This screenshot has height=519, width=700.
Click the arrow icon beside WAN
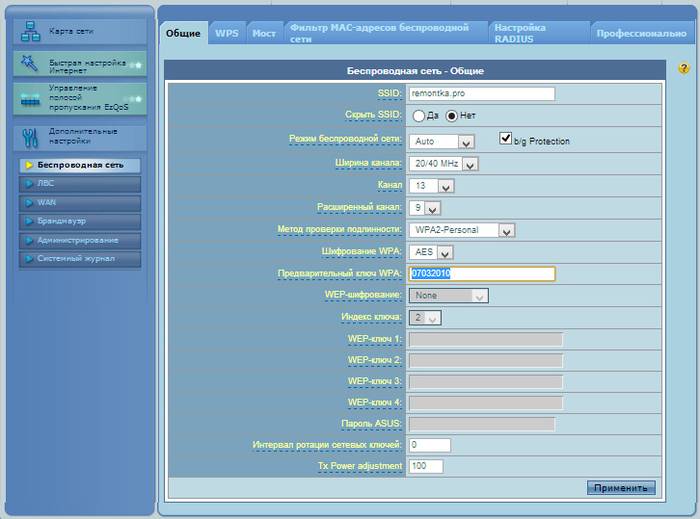[27, 203]
